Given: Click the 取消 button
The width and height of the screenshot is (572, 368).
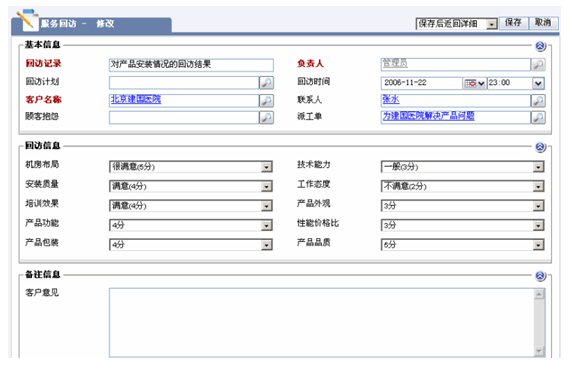Looking at the screenshot, I should [x=543, y=23].
